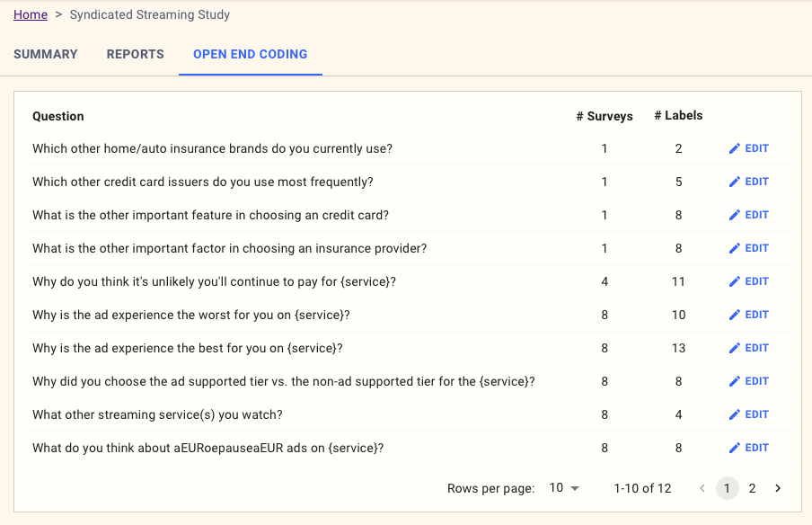
Task: Click the # Labels column header
Action: coord(678,115)
